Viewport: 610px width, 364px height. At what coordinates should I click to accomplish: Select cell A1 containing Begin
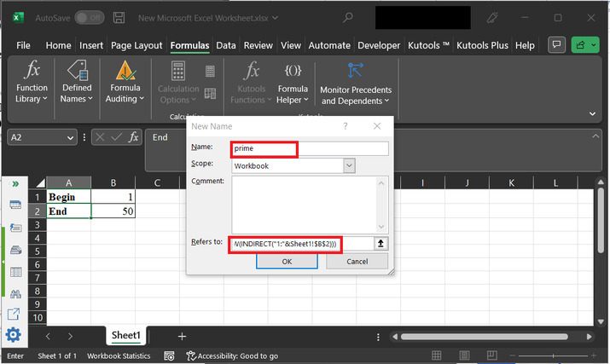68,197
